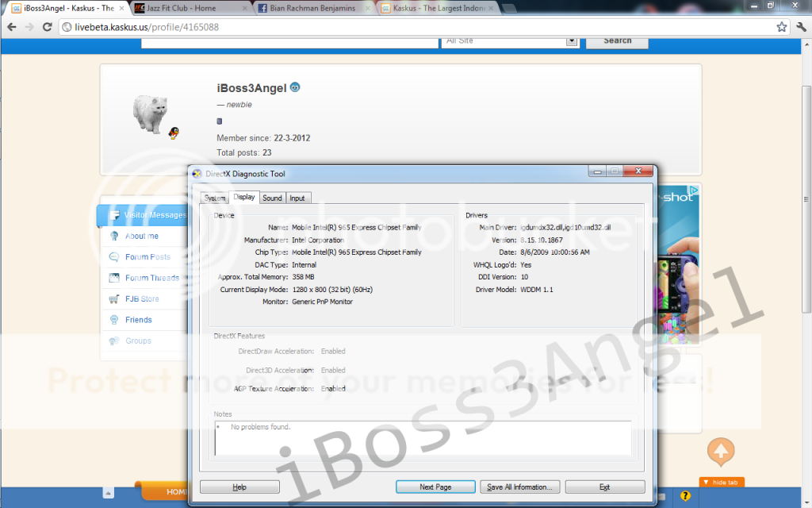This screenshot has height=508, width=812.
Task: Click the browser vertical scrollbar
Action: [x=806, y=199]
